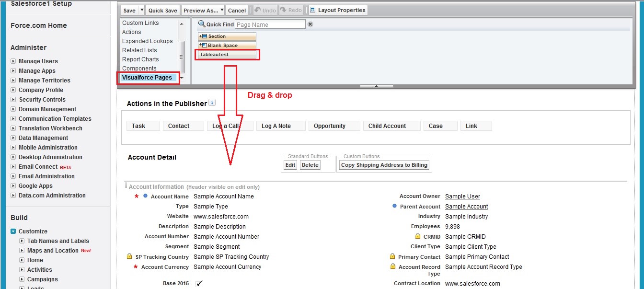The height and width of the screenshot is (289, 644).
Task: Open Mobile Administration in sidebar
Action: (x=48, y=148)
